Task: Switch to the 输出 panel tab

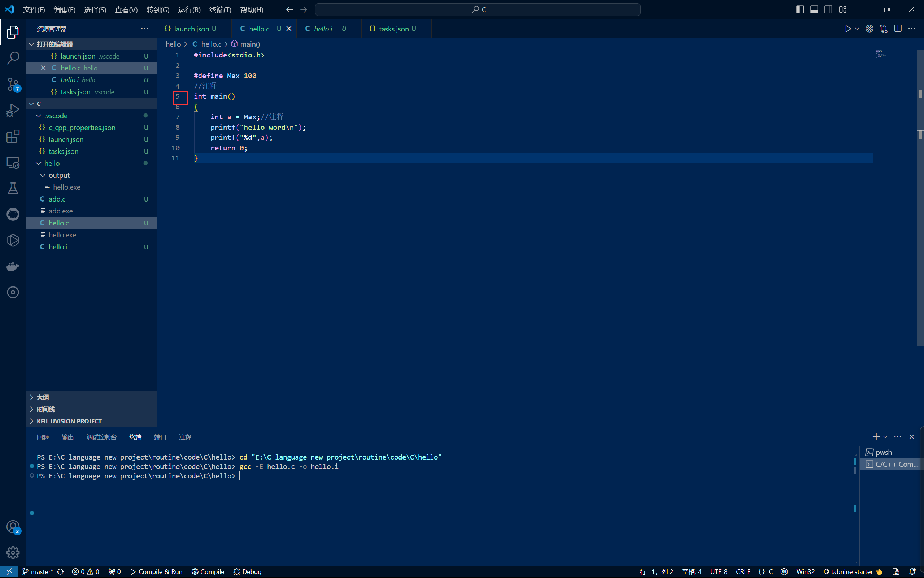Action: tap(67, 437)
